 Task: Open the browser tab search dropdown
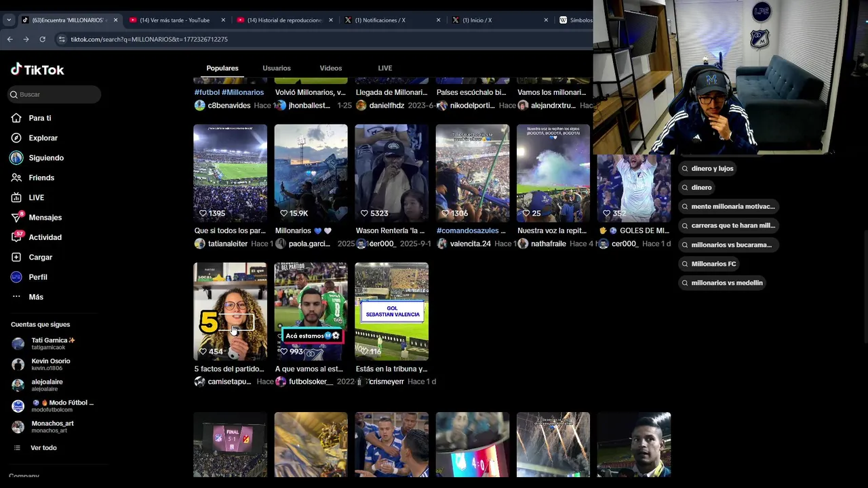click(x=8, y=20)
